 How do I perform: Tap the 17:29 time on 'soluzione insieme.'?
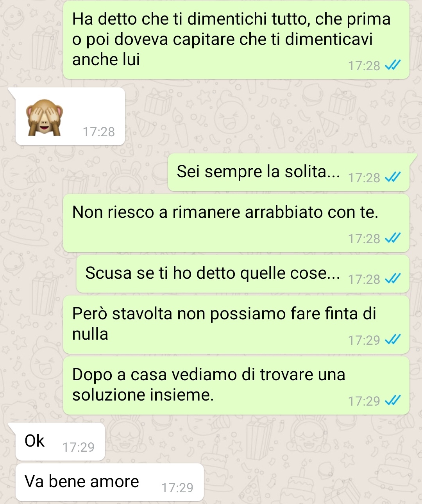point(364,401)
